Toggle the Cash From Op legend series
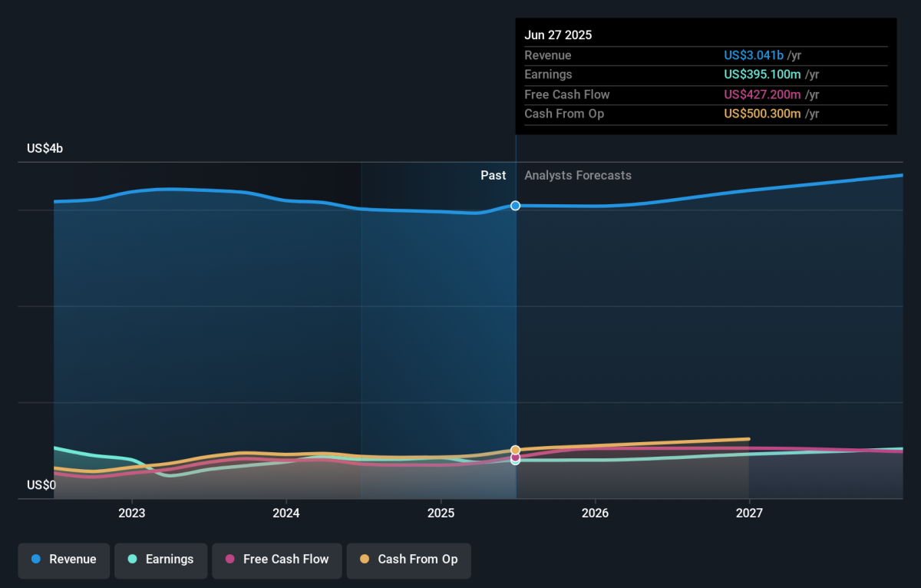The width and height of the screenshot is (921, 588). pyautogui.click(x=408, y=560)
